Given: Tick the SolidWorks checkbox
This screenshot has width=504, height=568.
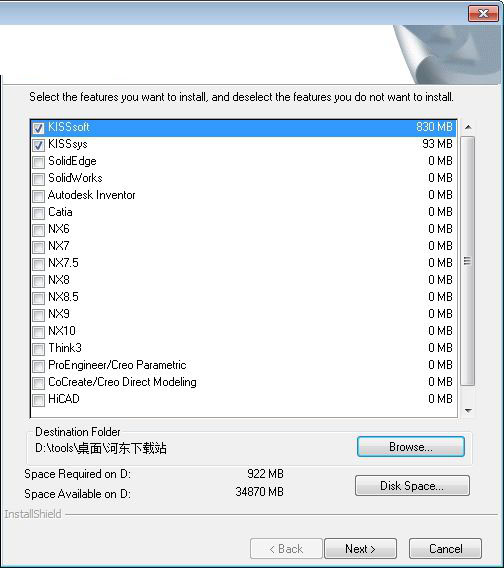Looking at the screenshot, I should 38,179.
